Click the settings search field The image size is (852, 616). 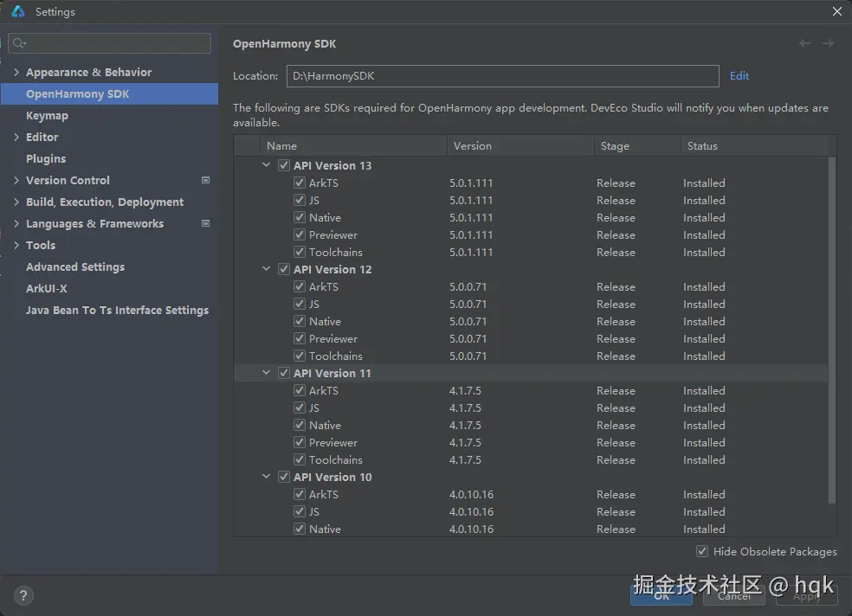(110, 43)
